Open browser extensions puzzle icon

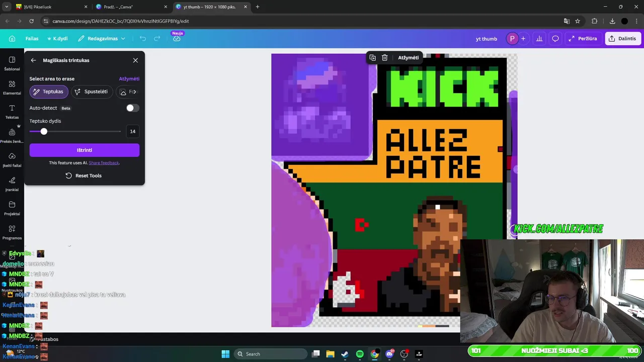tap(595, 21)
